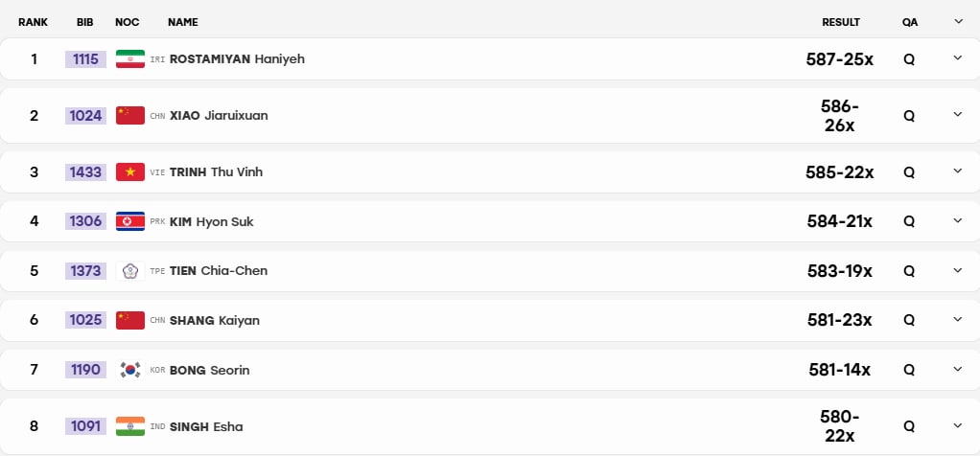Viewport: 980px width, 456px height.
Task: Expand the row for TRINH Thu Vinh
Action: click(958, 171)
